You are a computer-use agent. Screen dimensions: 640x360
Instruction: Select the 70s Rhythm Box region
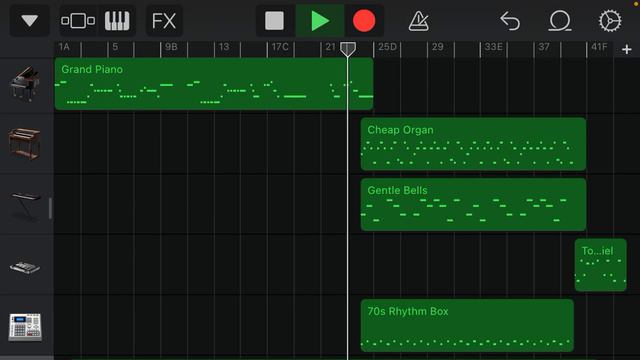[467, 325]
